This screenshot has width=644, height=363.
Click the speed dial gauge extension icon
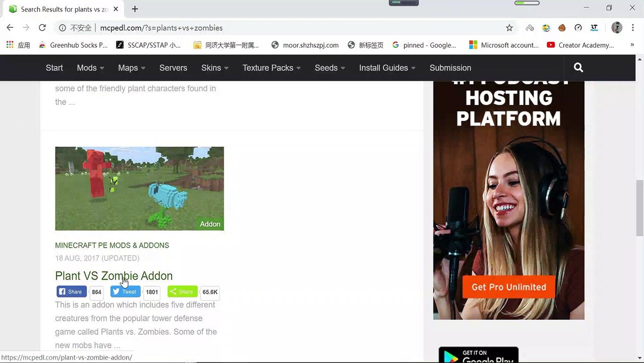(x=578, y=28)
